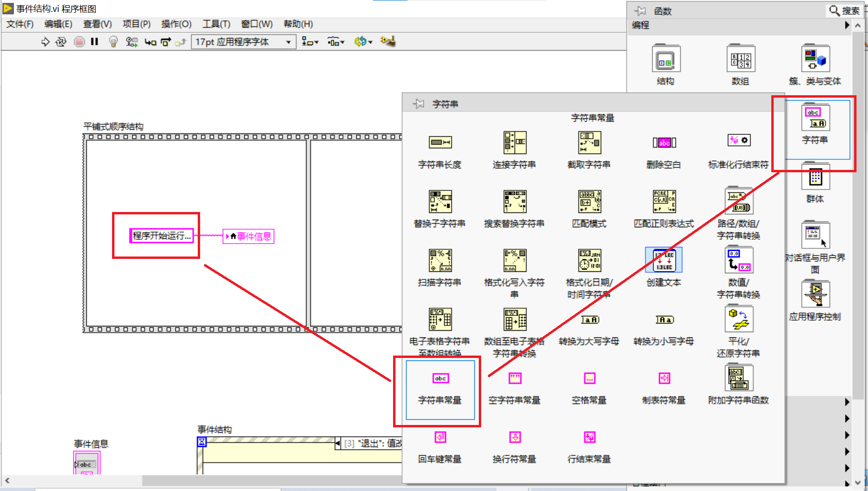Click the Run arrow button

pos(45,42)
